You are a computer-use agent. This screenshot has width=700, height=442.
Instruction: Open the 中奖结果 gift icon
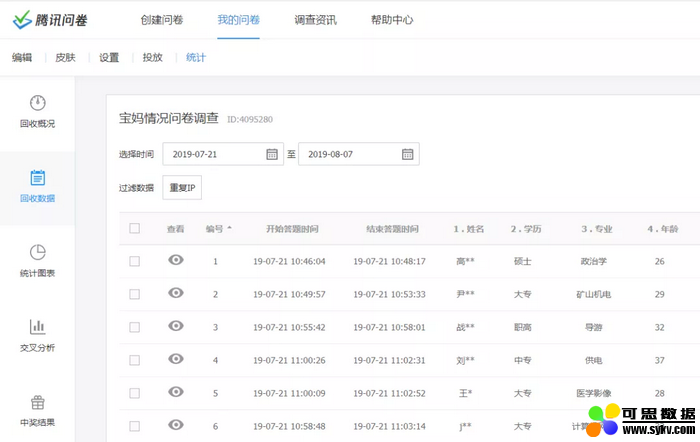click(38, 402)
